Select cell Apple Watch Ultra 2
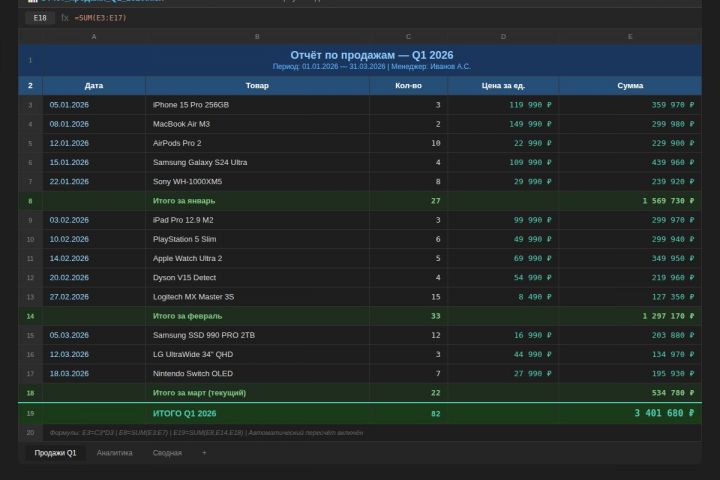 coord(257,259)
